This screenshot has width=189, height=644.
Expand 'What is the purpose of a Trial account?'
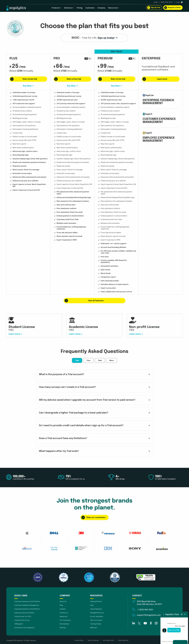(94, 374)
